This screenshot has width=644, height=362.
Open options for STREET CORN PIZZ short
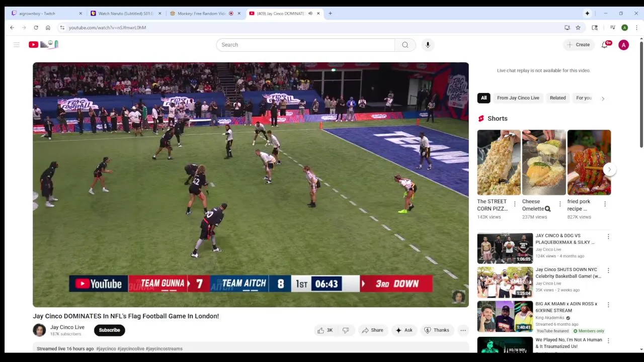tap(514, 204)
